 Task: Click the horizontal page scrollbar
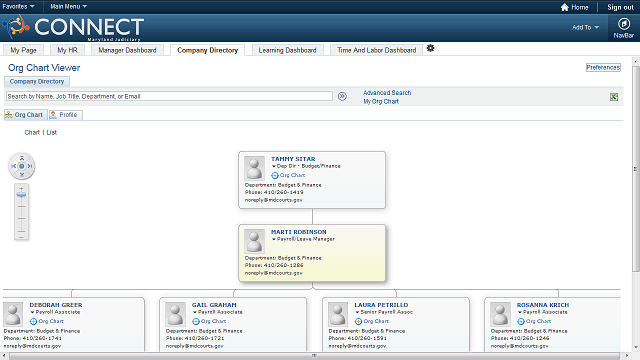click(314, 356)
